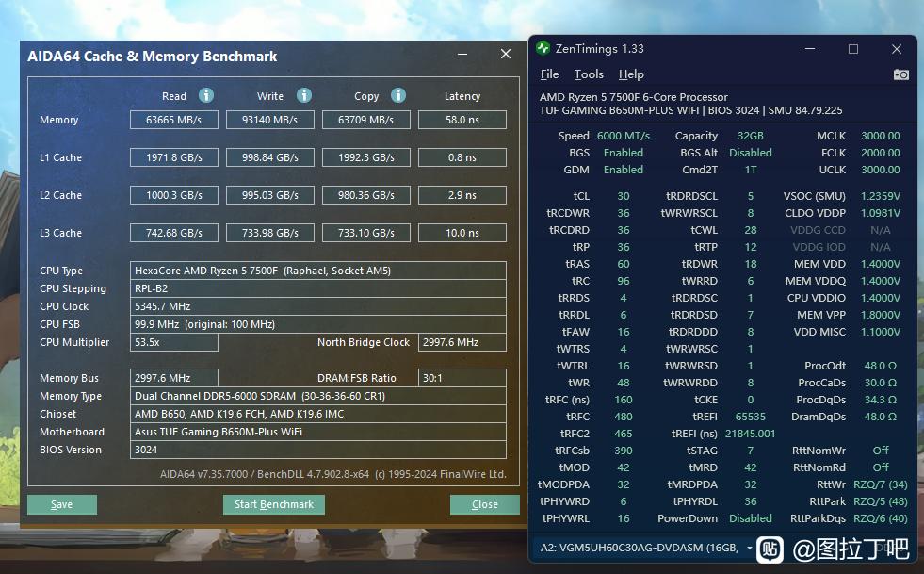Click MCLK value 3000.00
The height and width of the screenshot is (574, 924).
[x=881, y=136]
